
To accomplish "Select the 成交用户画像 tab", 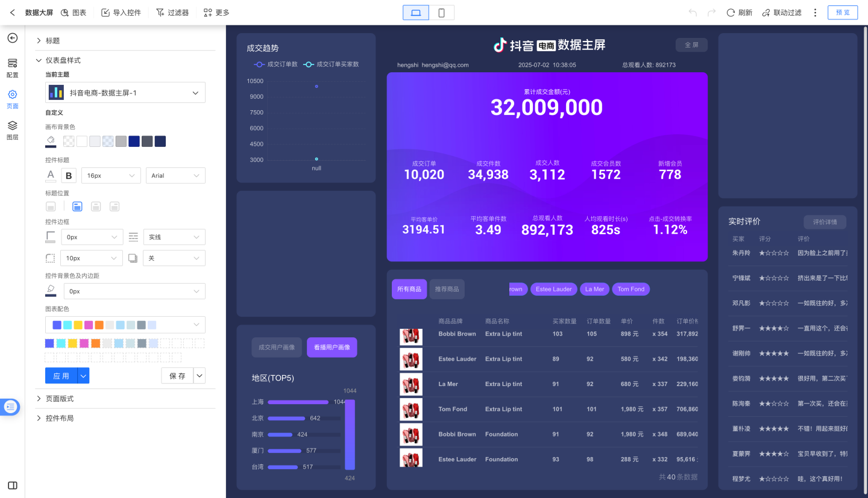I will point(277,347).
